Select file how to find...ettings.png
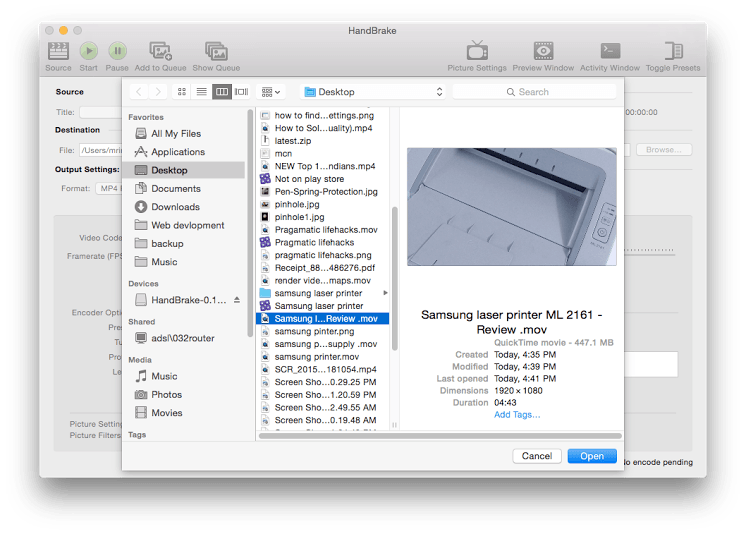Viewport: 746px width, 534px height. click(323, 115)
